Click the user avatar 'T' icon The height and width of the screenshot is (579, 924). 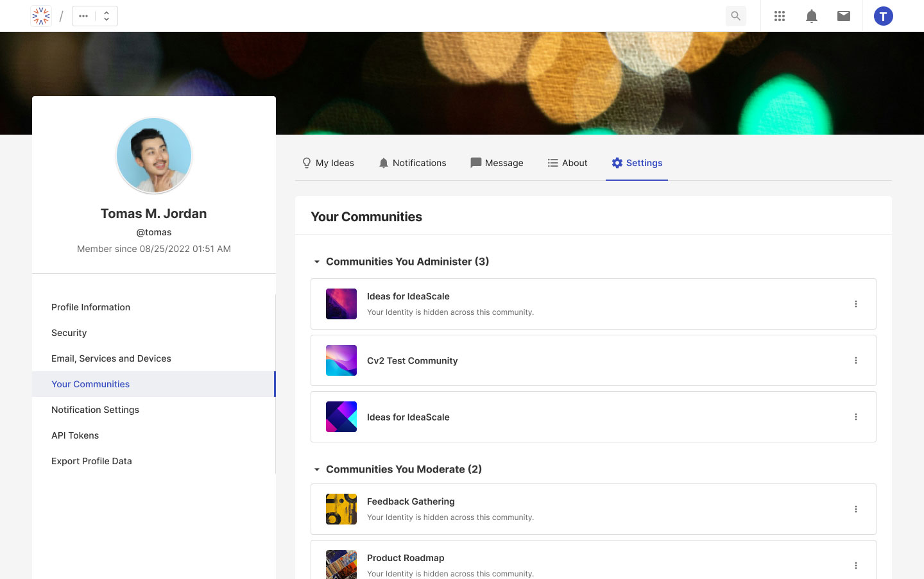883,16
